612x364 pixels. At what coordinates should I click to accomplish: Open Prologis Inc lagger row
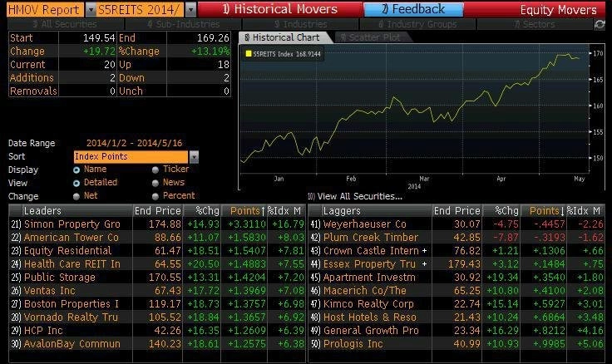coord(457,344)
